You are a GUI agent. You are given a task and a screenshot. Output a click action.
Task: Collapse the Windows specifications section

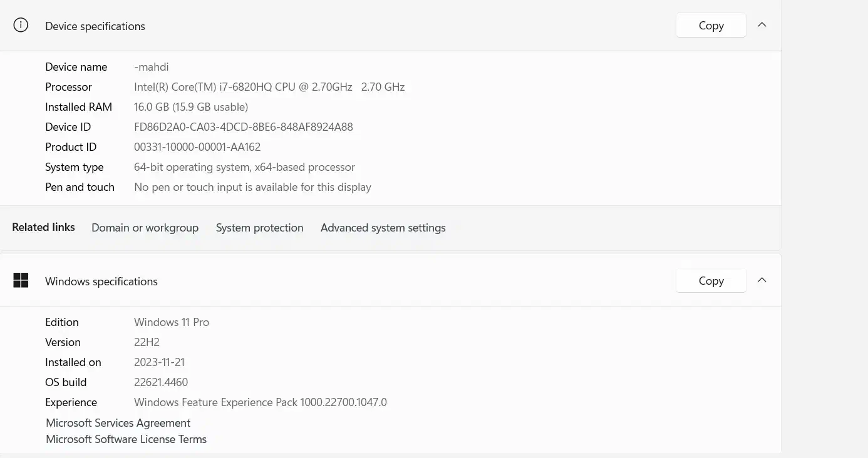click(762, 280)
